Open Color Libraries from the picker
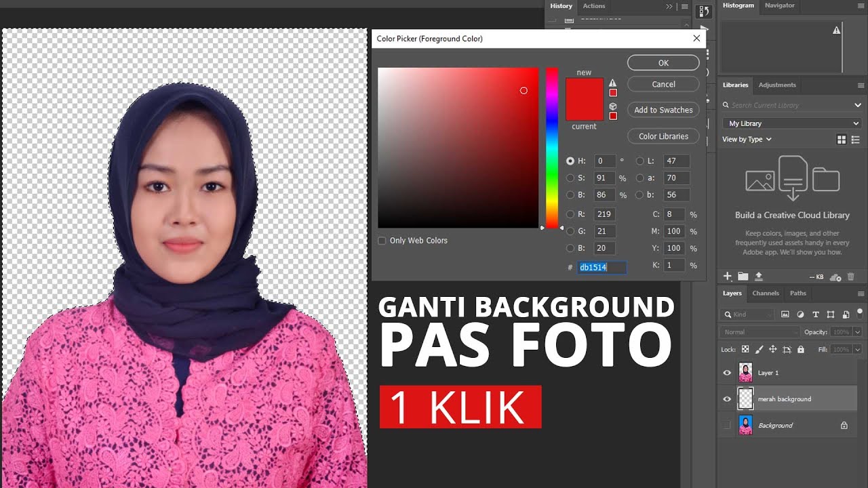The image size is (868, 488). click(663, 136)
